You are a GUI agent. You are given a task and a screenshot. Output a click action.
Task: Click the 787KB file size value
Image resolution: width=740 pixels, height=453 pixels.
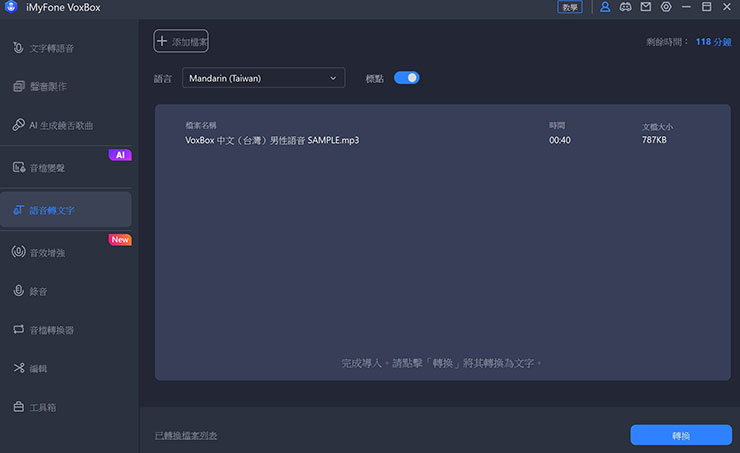[654, 140]
